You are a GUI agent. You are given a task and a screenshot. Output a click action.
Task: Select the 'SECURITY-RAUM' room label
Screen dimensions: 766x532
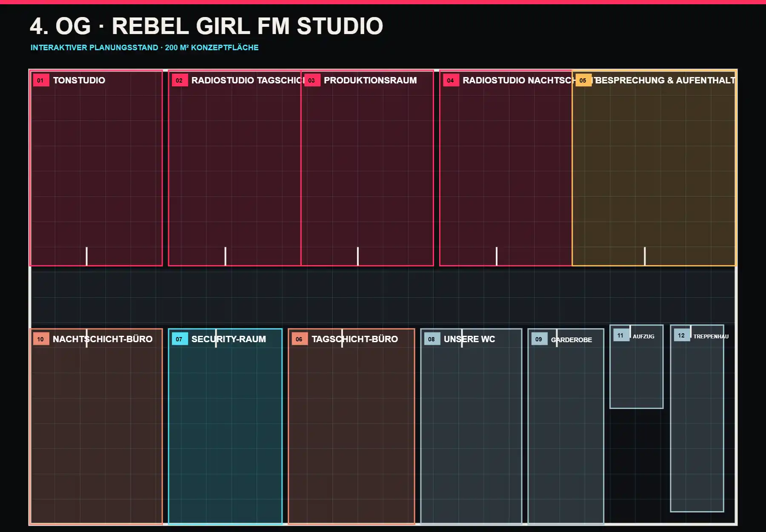coord(229,339)
